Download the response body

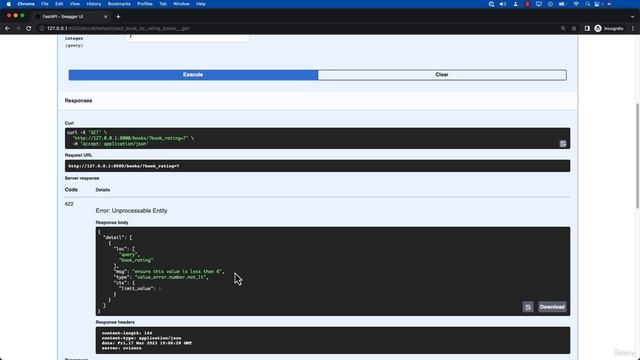tap(552, 307)
